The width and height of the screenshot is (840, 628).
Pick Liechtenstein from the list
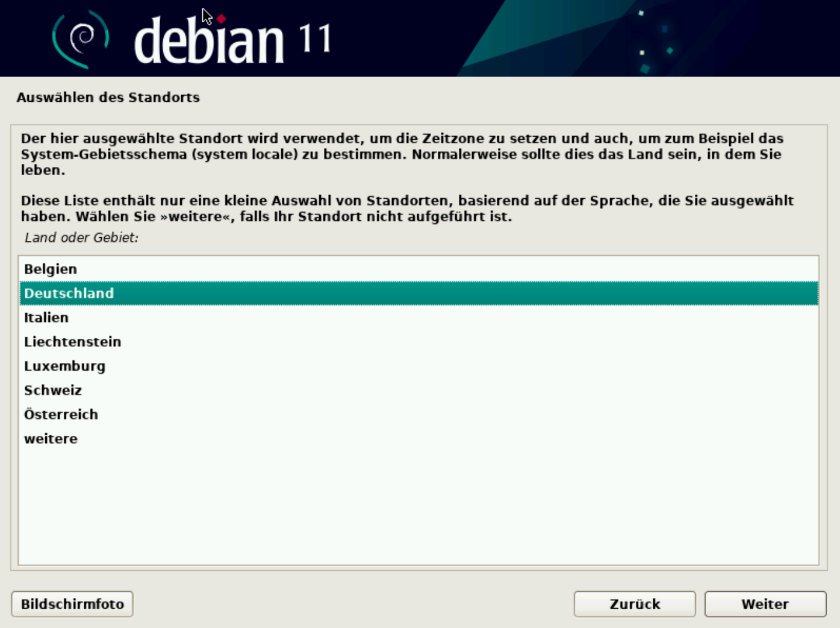click(x=418, y=341)
